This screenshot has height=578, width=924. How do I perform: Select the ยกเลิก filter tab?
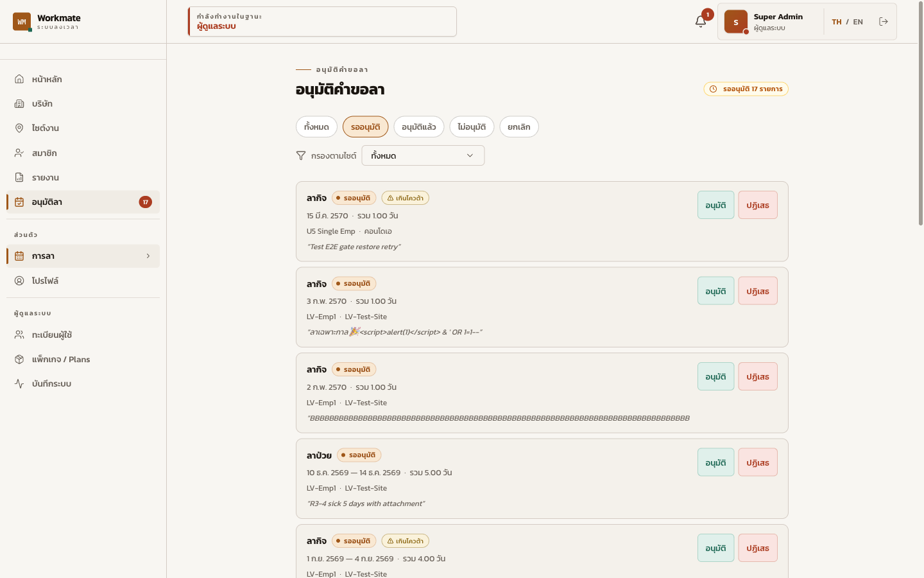(519, 127)
